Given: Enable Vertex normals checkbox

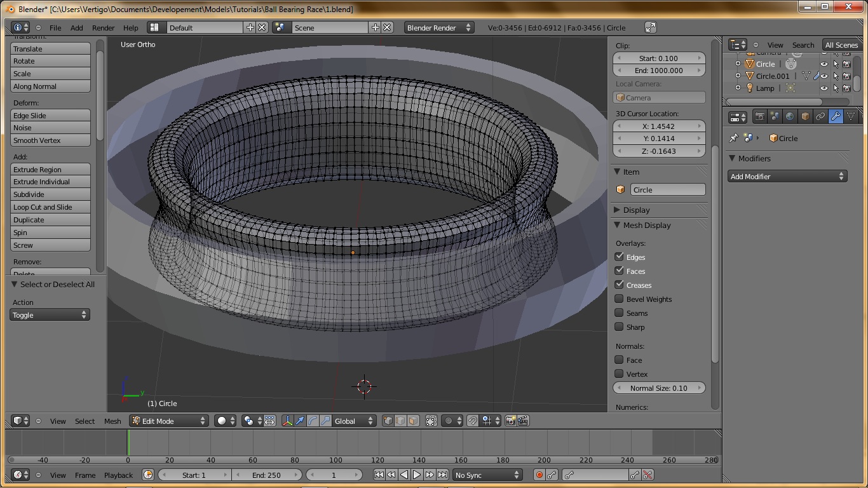Looking at the screenshot, I should click(x=619, y=374).
